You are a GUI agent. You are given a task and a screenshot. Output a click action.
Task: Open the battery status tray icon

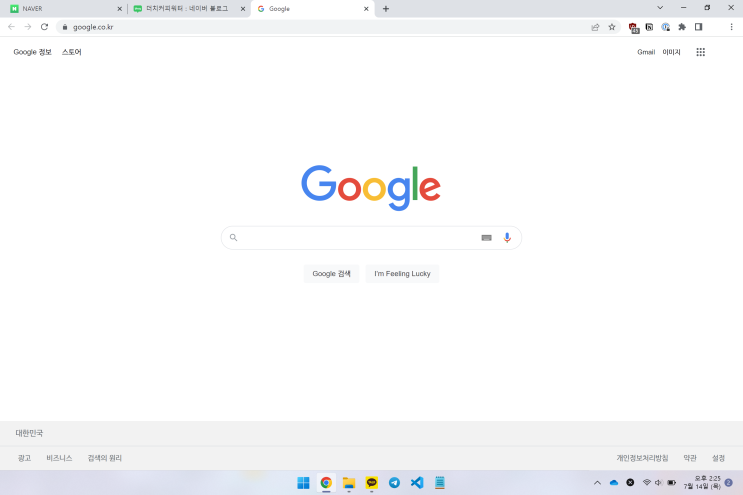click(671, 483)
